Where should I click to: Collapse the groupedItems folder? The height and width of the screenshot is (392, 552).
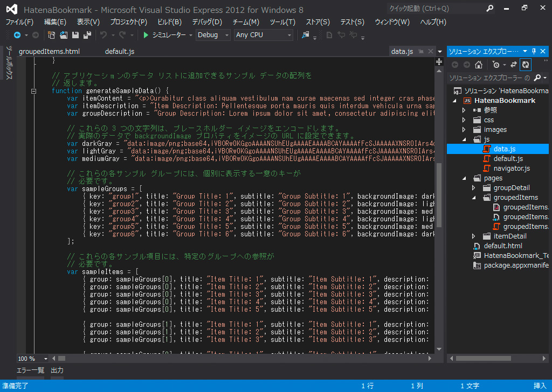coord(474,198)
